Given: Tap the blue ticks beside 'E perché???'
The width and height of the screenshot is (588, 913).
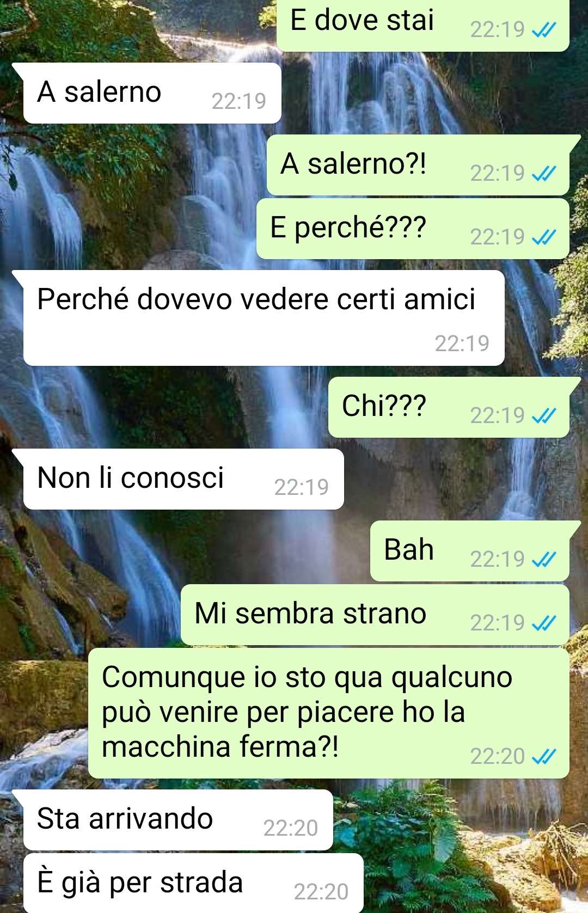Looking at the screenshot, I should 544,237.
